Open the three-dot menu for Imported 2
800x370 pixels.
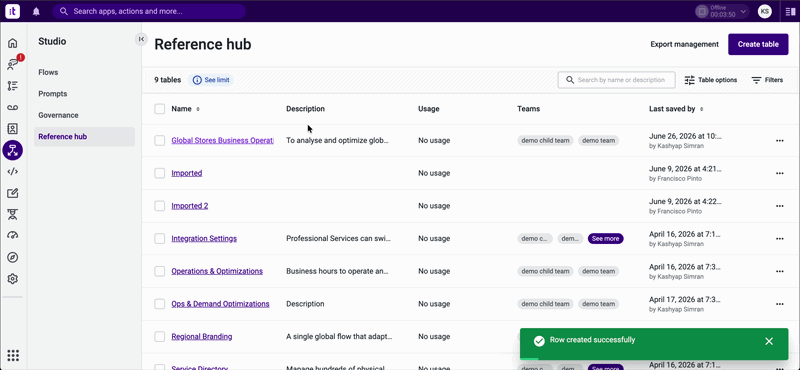coord(780,206)
